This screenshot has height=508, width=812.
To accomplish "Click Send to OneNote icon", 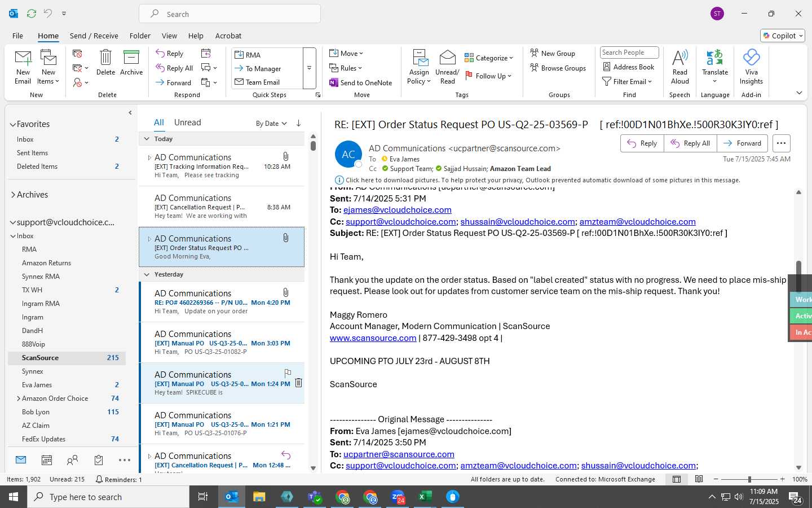I will [x=361, y=82].
